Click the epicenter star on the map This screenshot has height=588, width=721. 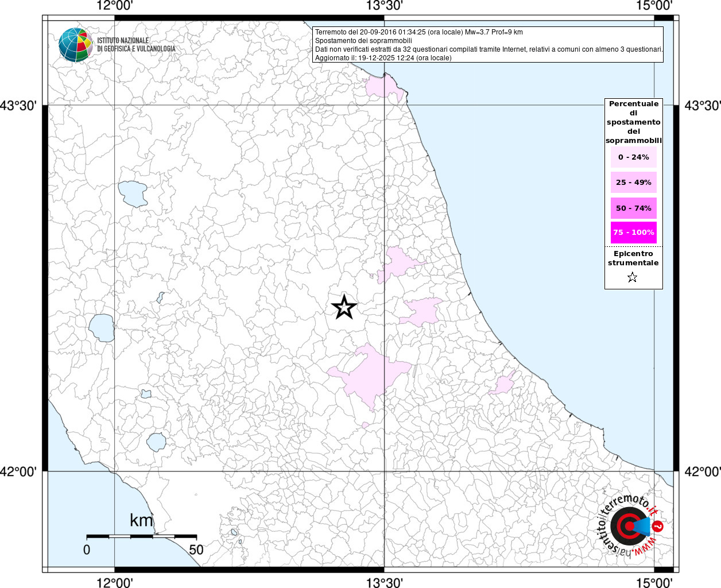coord(344,307)
